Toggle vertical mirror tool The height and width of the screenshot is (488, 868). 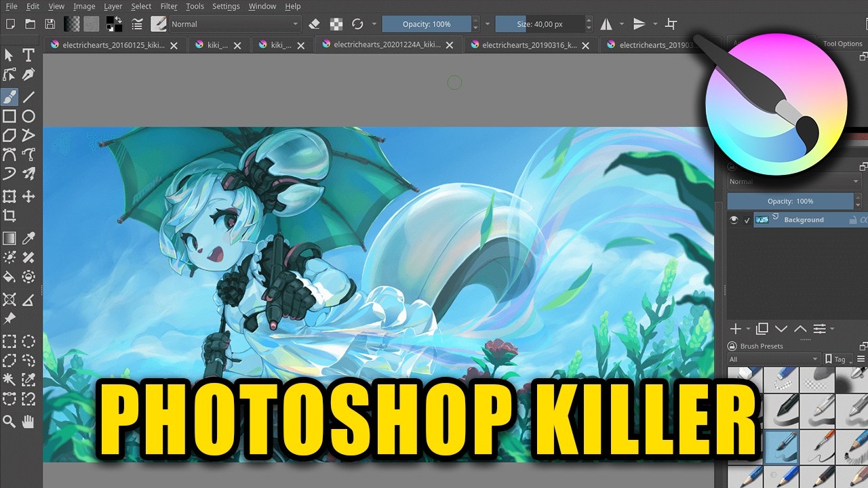639,24
